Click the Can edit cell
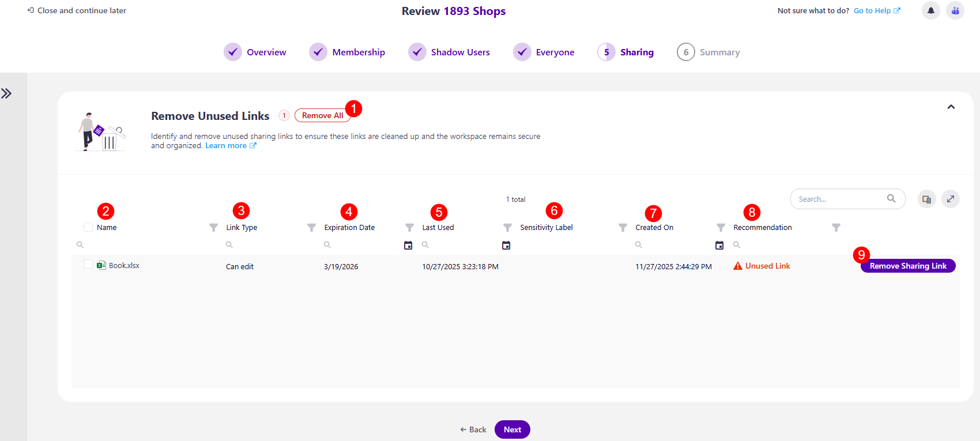This screenshot has width=980, height=441. pyautogui.click(x=240, y=266)
